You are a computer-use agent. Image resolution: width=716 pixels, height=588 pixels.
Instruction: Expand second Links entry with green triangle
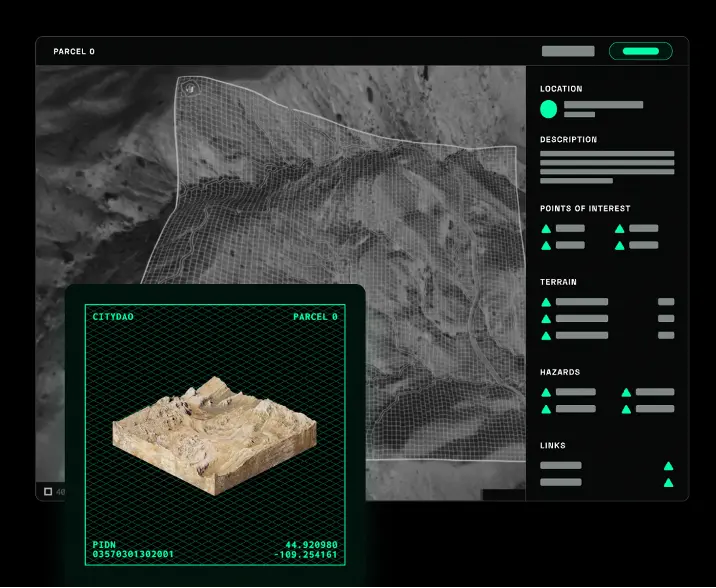point(668,482)
